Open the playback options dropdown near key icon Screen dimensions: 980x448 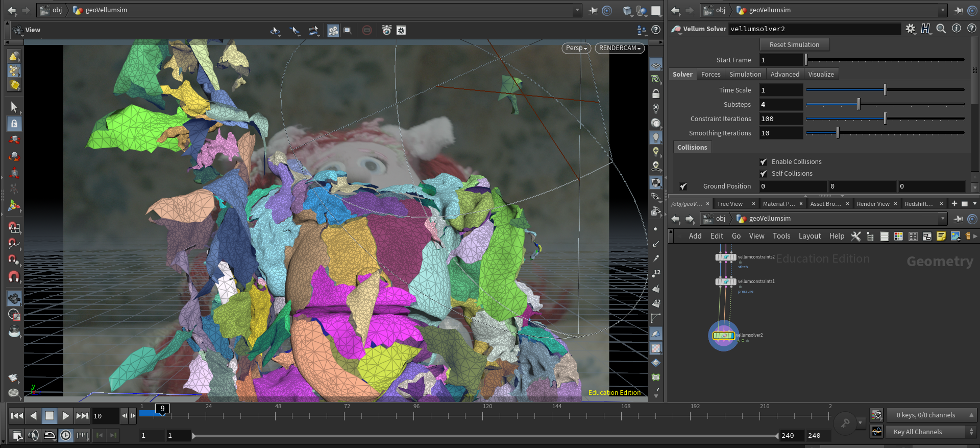click(861, 423)
